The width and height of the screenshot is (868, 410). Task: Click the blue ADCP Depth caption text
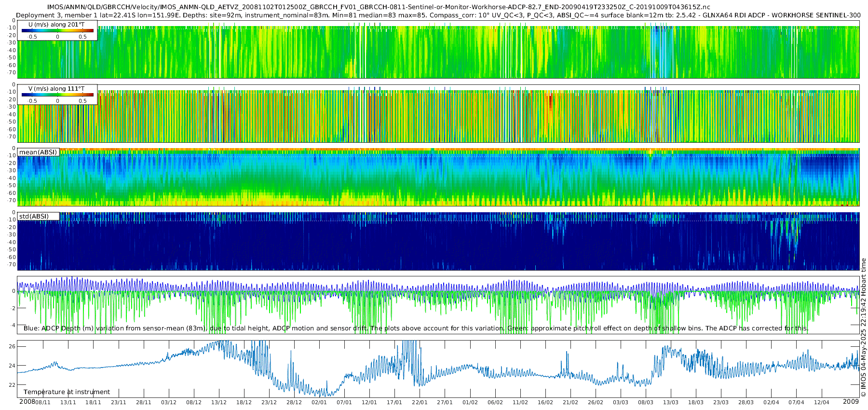tap(416, 328)
